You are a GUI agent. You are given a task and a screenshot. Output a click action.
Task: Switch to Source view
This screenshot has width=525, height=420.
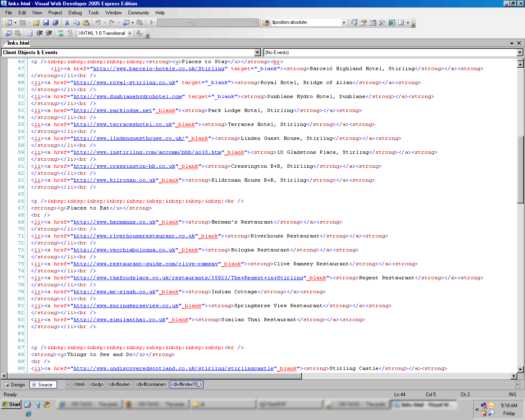pos(43,385)
